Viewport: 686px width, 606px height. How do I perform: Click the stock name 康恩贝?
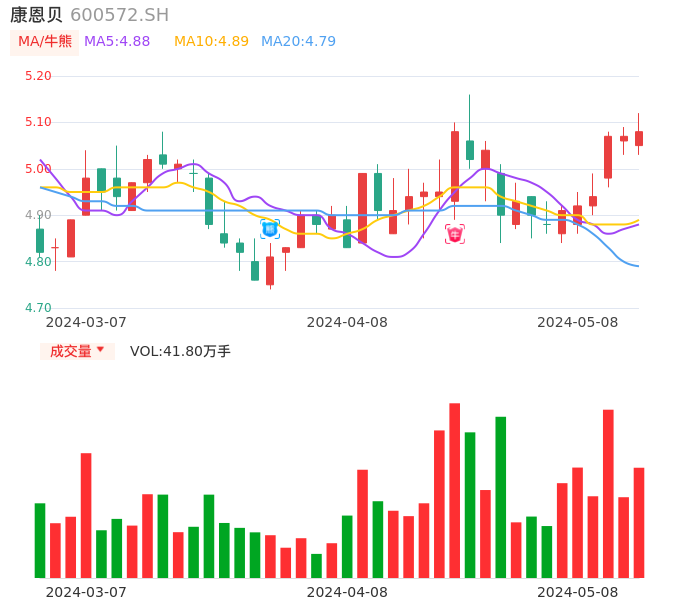point(36,15)
